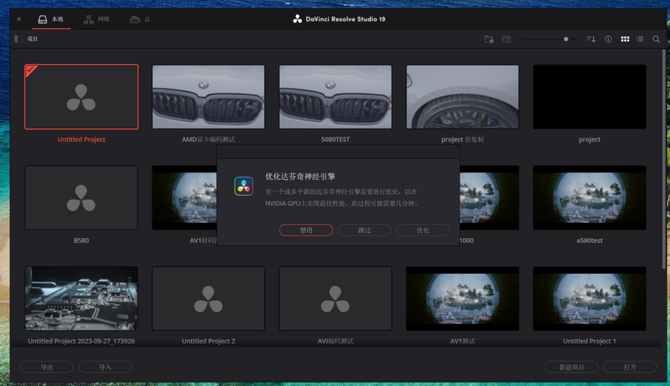Click the project info icon
Image resolution: width=670 pixels, height=386 pixels.
[608, 39]
